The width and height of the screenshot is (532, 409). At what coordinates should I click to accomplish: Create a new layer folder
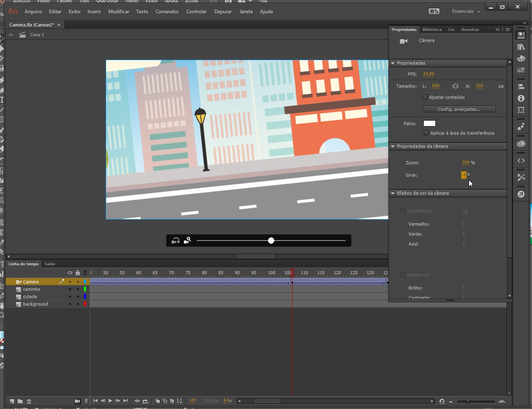(20, 401)
